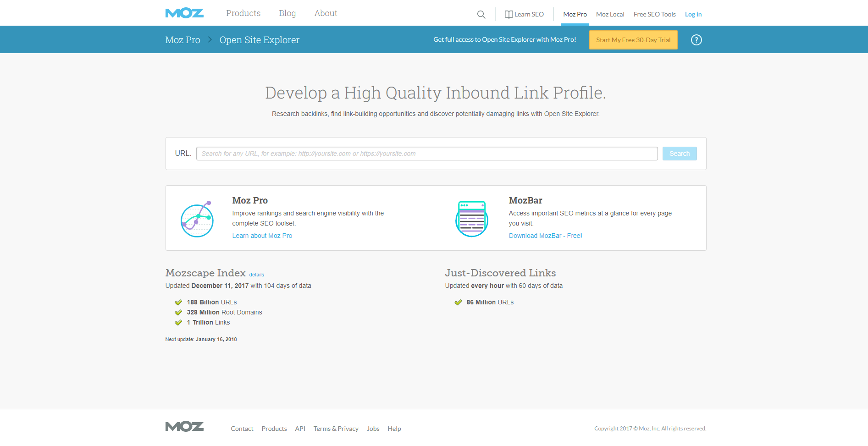The width and height of the screenshot is (868, 446).
Task: Go to the Moz Pro breadcrumb
Action: [x=182, y=40]
